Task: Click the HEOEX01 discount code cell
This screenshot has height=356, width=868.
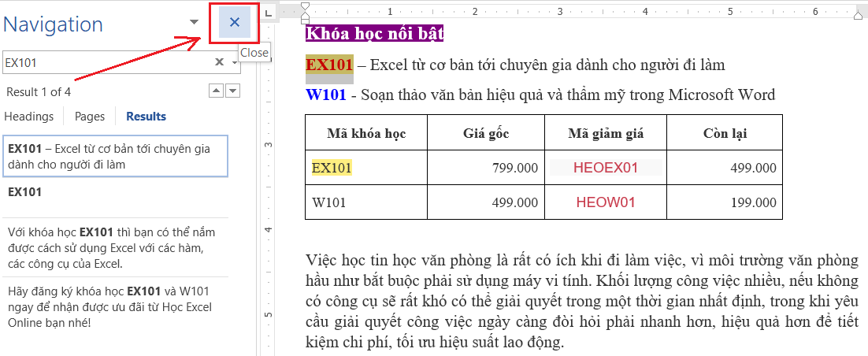Action: coord(605,168)
